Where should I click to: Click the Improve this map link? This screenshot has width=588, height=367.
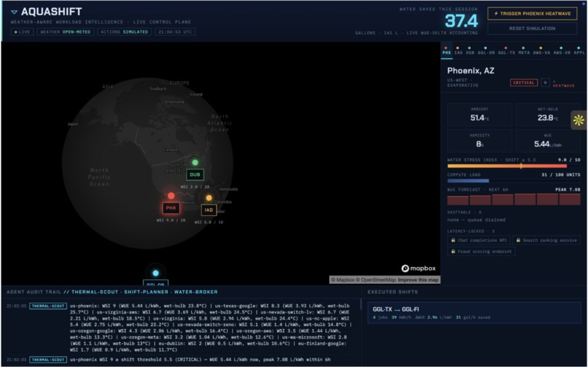click(x=418, y=279)
